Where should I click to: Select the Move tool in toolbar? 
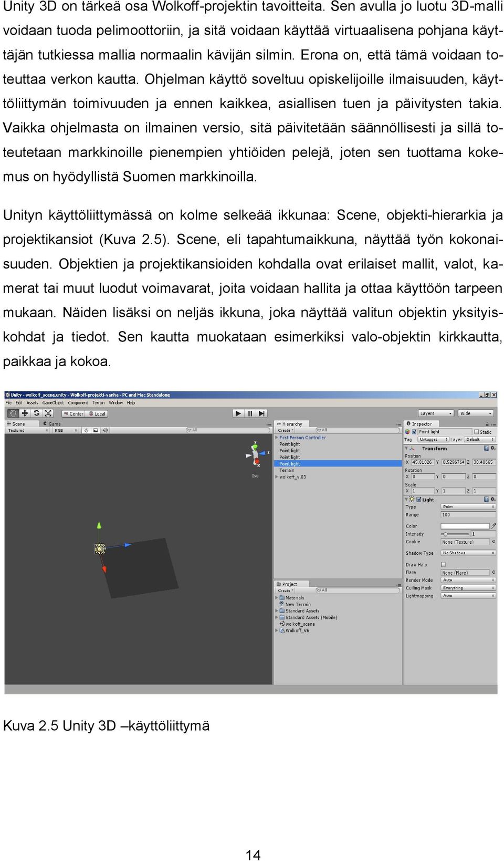[x=25, y=413]
